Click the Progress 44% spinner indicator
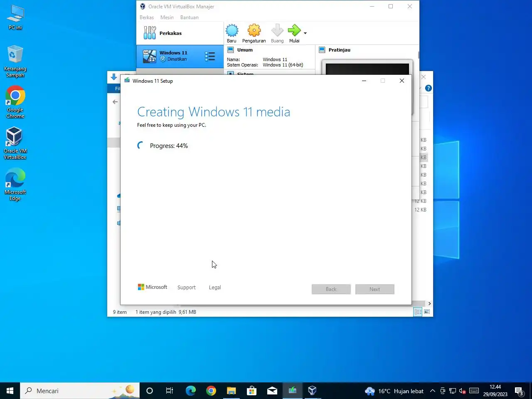Screen dimensions: 532x399 pyautogui.click(x=141, y=145)
